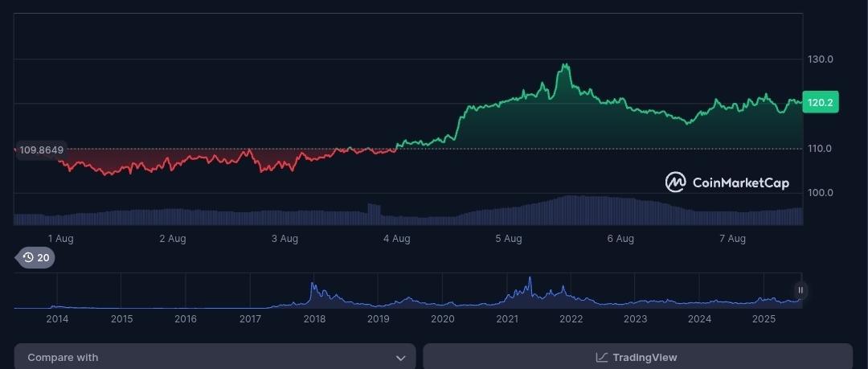Click the 6 Aug date label
Screen dimensions: 868x369
click(620, 239)
